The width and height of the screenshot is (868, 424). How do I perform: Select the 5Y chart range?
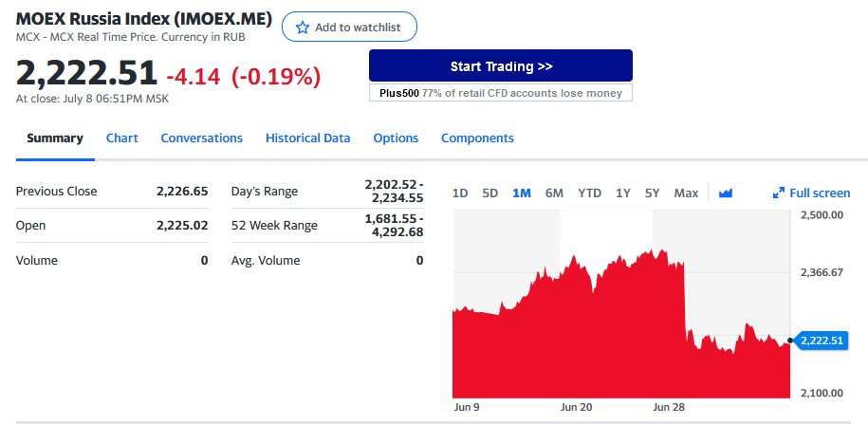(652, 194)
